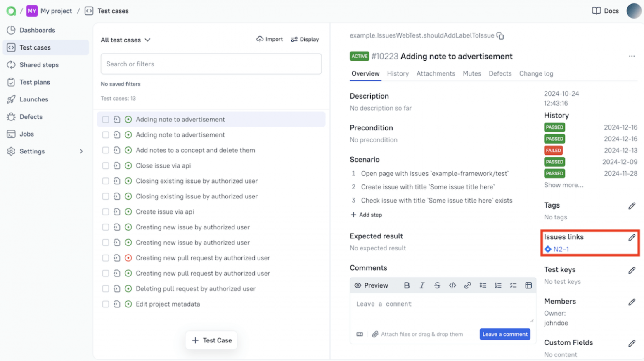Open the N2-1 issue link
The height and width of the screenshot is (361, 644).
(x=560, y=249)
